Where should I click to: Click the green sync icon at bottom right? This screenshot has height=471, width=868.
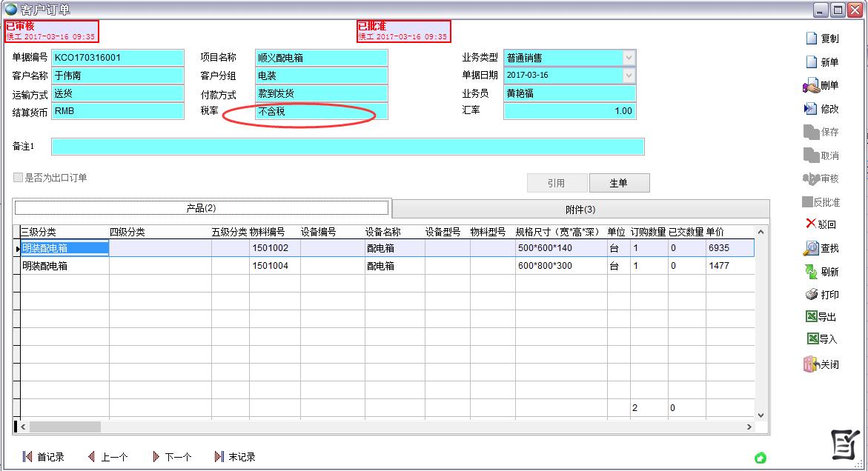761,458
